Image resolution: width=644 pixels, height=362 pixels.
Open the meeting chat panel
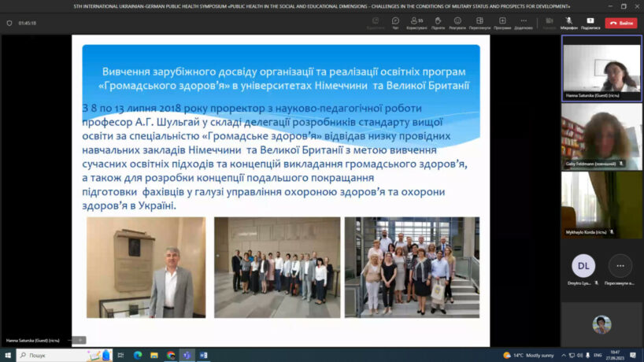[x=395, y=22]
